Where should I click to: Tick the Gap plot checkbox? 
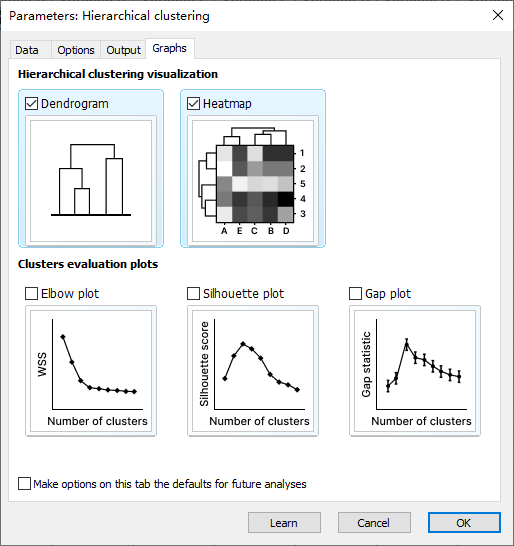[x=355, y=294]
